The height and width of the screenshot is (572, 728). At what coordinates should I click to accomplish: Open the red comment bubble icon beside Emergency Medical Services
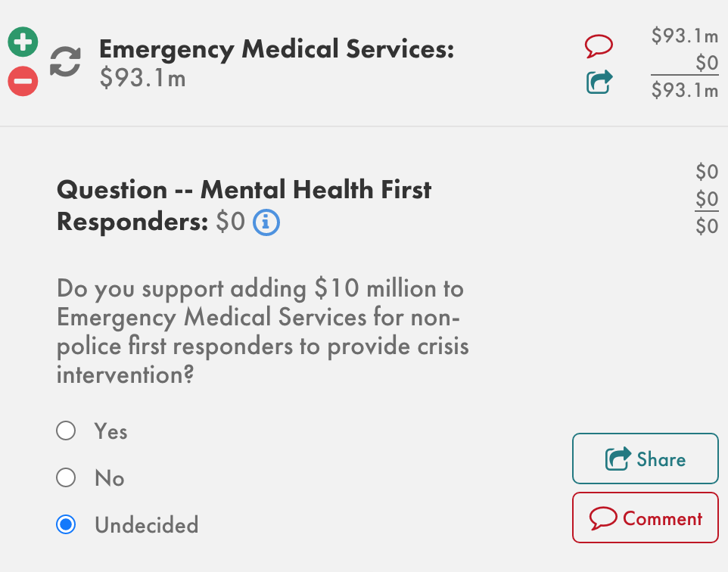click(x=599, y=45)
